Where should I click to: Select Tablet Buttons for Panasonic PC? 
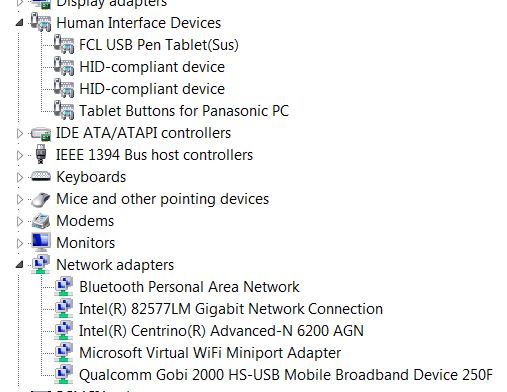click(x=184, y=111)
